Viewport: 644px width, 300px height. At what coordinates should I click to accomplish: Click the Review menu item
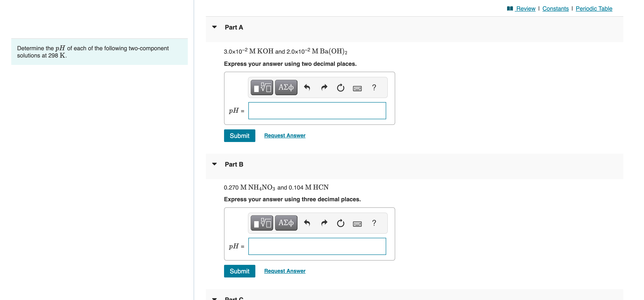point(526,8)
